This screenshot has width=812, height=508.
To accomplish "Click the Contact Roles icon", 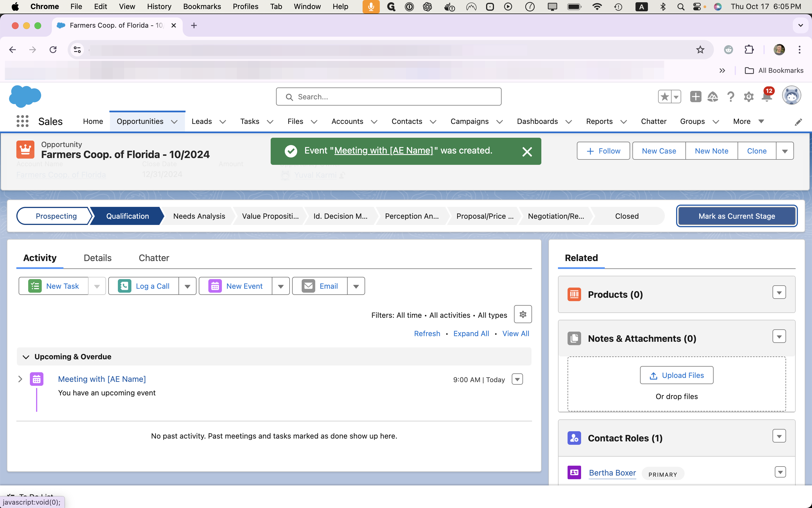I will point(574,438).
